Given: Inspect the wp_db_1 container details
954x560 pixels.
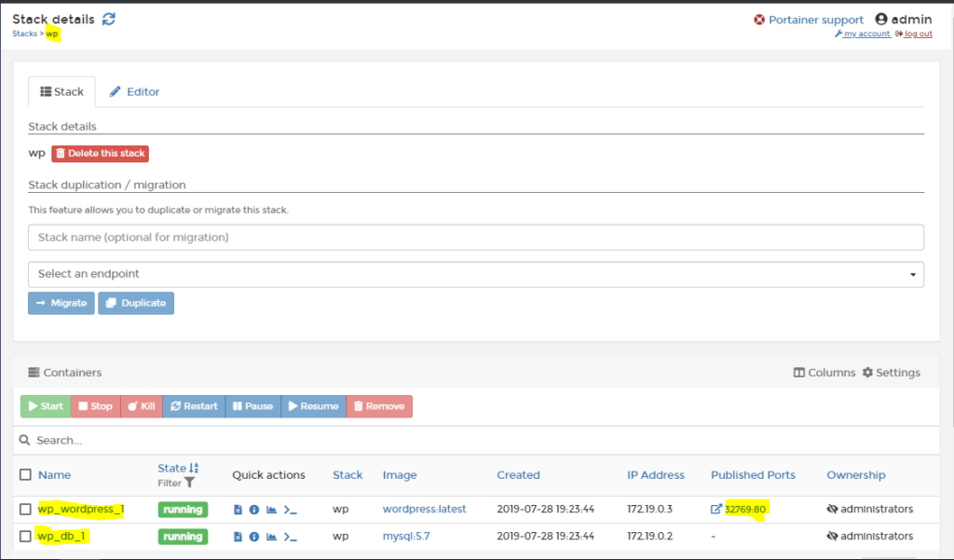Looking at the screenshot, I should (254, 536).
